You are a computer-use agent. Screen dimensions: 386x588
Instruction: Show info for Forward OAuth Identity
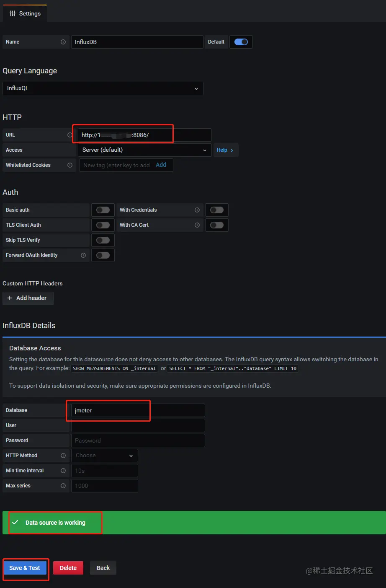pyautogui.click(x=83, y=255)
